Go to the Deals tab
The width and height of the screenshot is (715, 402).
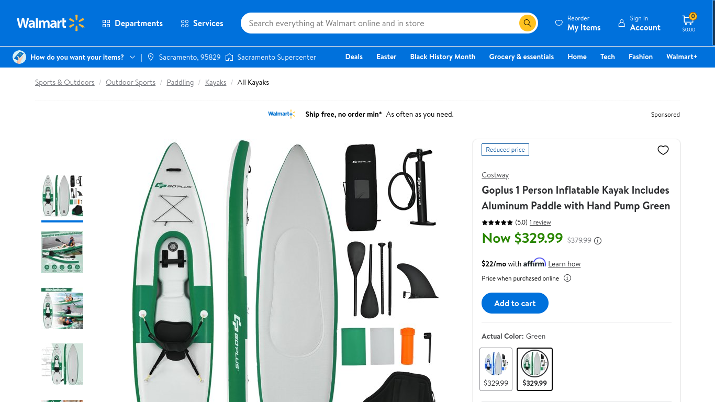pos(354,57)
